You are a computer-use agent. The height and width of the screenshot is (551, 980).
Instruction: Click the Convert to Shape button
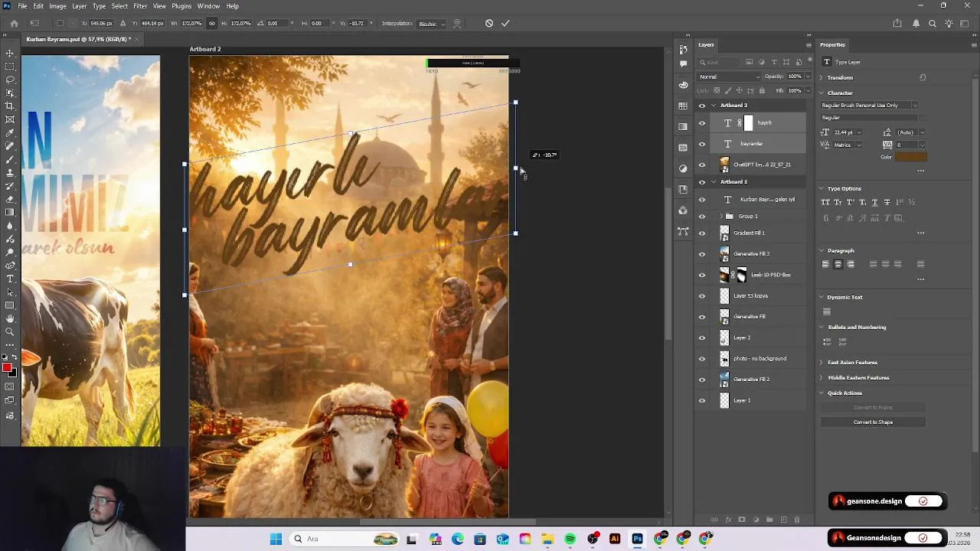tap(873, 422)
